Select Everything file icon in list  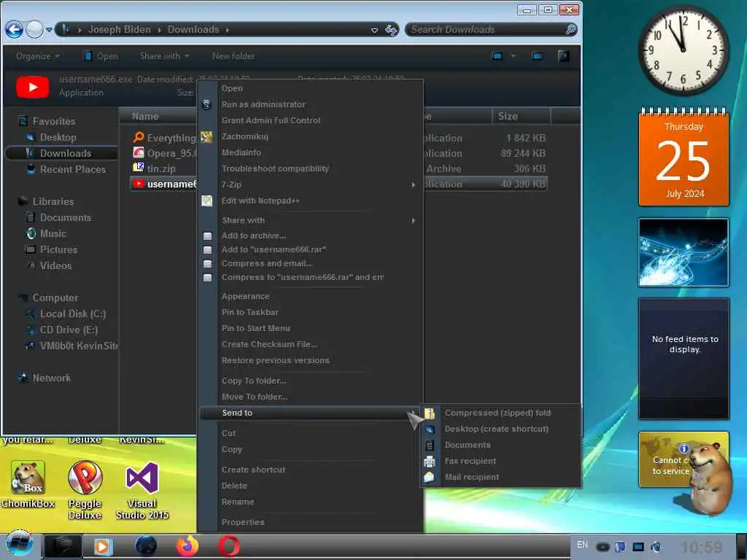139,138
